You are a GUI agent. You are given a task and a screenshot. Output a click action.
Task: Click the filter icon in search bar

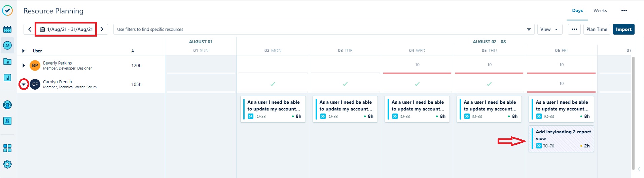pyautogui.click(x=529, y=29)
